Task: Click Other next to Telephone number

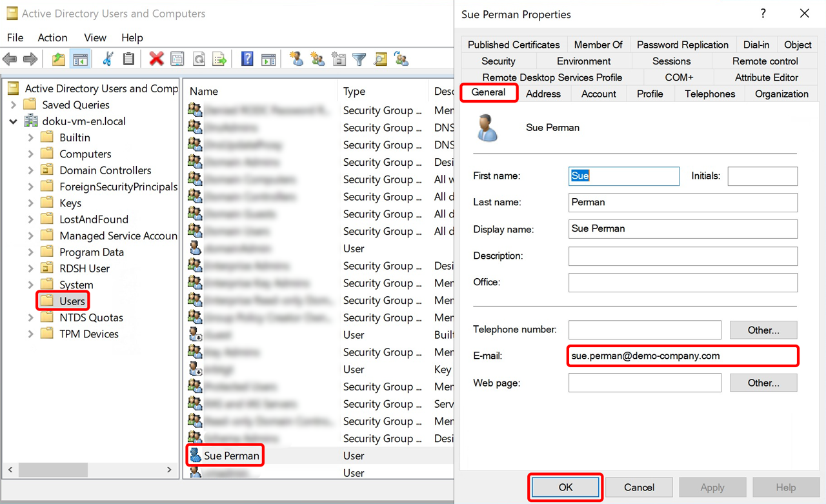Action: point(763,330)
